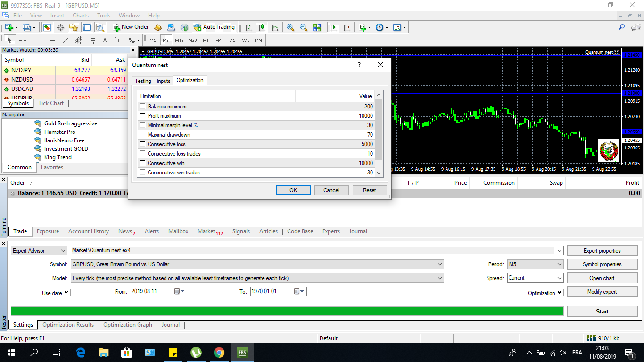The image size is (644, 362).
Task: Toggle the Navigator panel star-folder icon
Action: [x=73, y=27]
